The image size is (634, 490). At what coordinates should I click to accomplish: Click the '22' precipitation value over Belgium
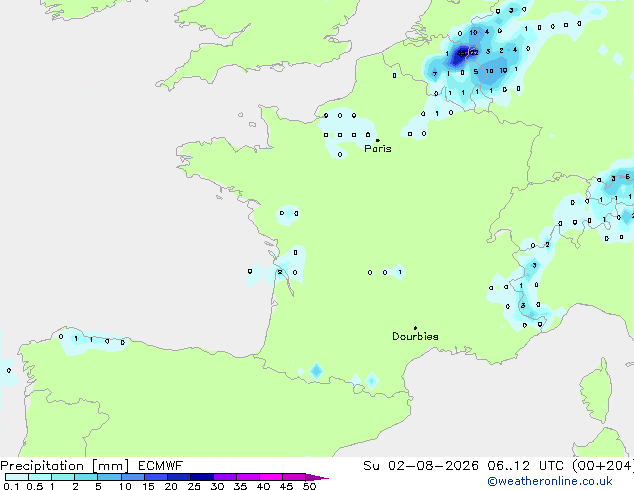click(x=474, y=52)
